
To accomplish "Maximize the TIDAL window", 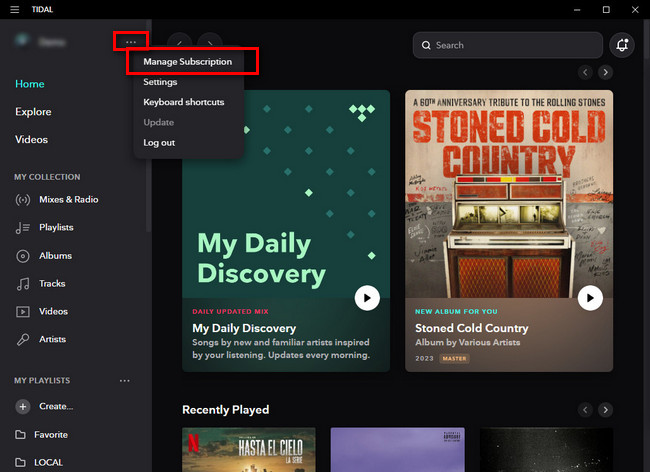I will 606,9.
